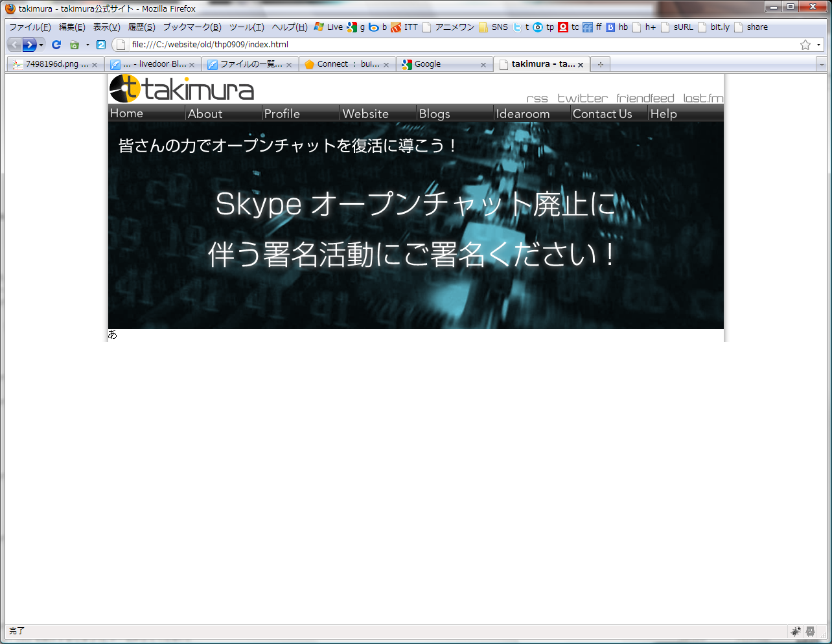Close the livedoor Bl... tab
The image size is (832, 644).
192,65
